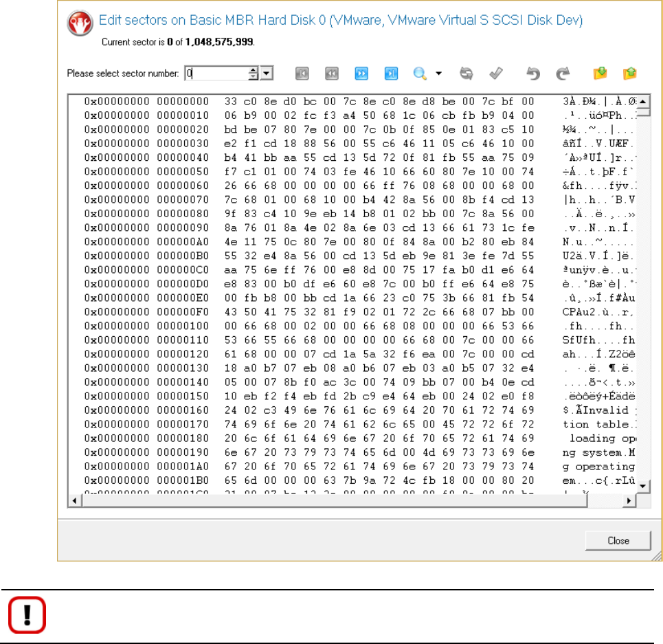Click folder icon with green down arrow
The width and height of the screenshot is (663, 644).
click(x=600, y=73)
